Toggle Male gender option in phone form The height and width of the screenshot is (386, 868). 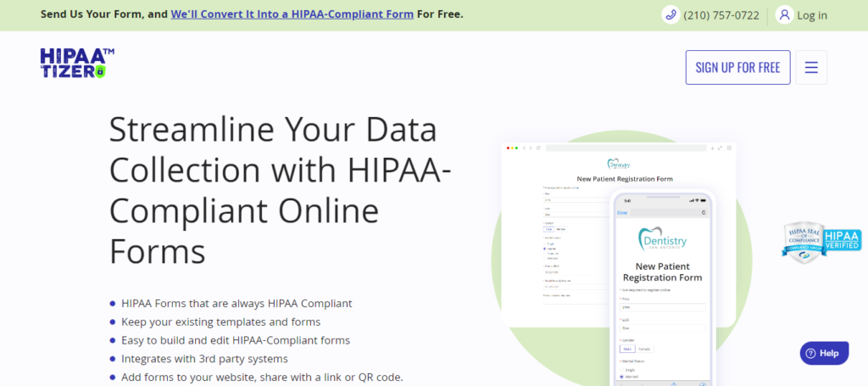click(x=626, y=349)
